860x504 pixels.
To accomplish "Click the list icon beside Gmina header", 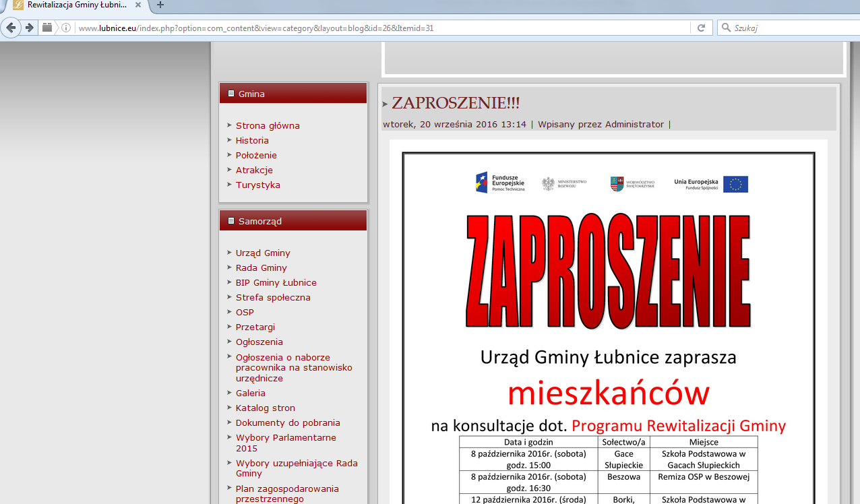I will click(231, 94).
